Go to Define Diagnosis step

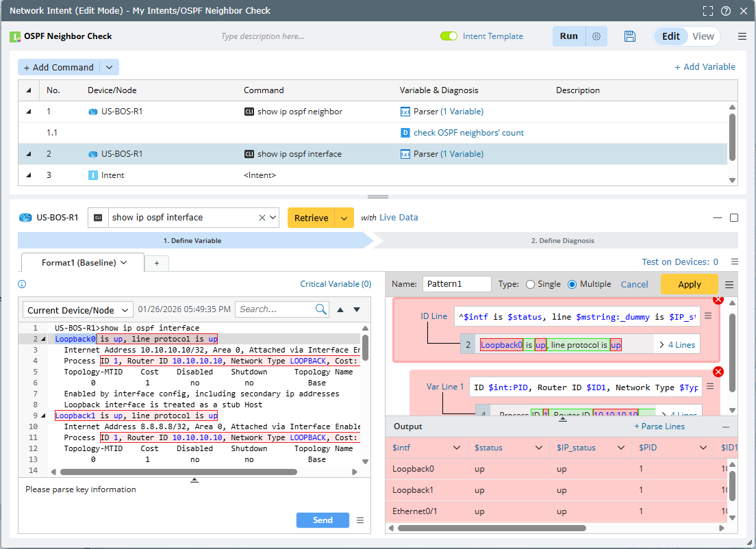coord(562,240)
